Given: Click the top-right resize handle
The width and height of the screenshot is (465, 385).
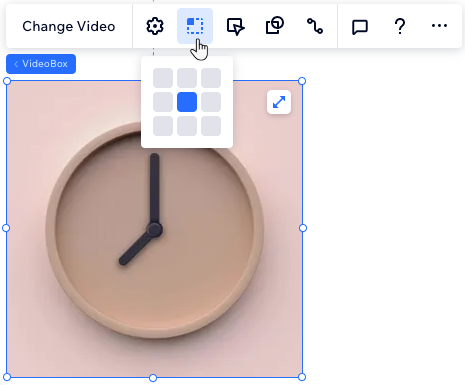Looking at the screenshot, I should pyautogui.click(x=302, y=81).
